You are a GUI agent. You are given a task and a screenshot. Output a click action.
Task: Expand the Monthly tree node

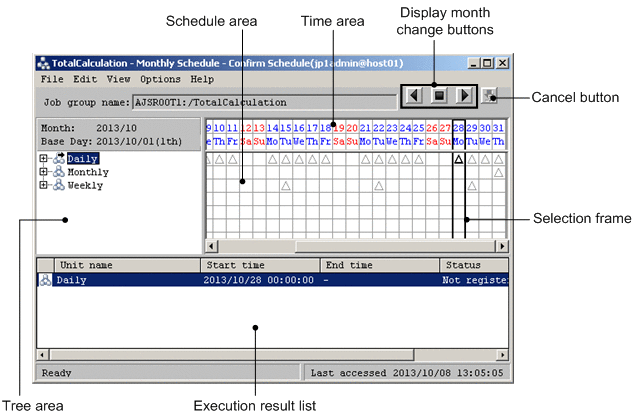pos(43,172)
